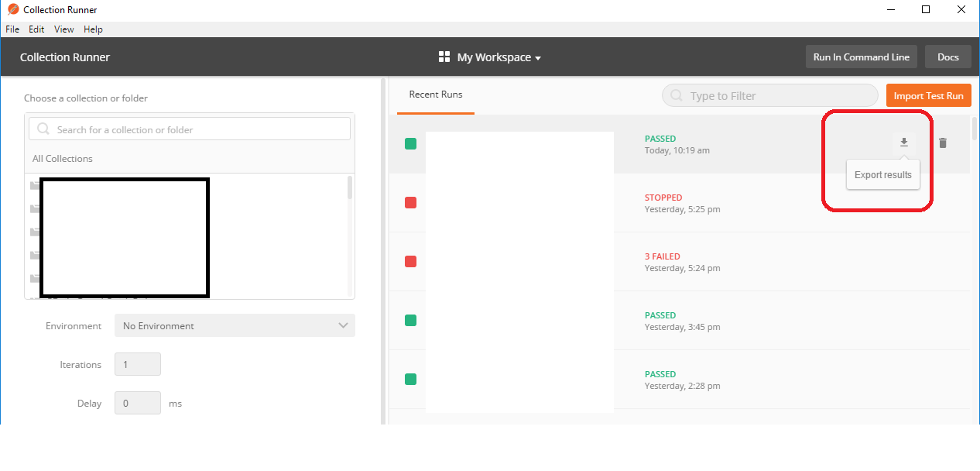Image resolution: width=980 pixels, height=471 pixels.
Task: Click the red square next to 3 FAILED run
Action: tap(408, 261)
